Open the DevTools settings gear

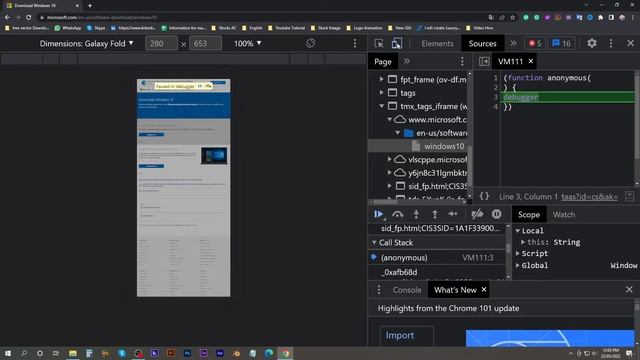[592, 43]
